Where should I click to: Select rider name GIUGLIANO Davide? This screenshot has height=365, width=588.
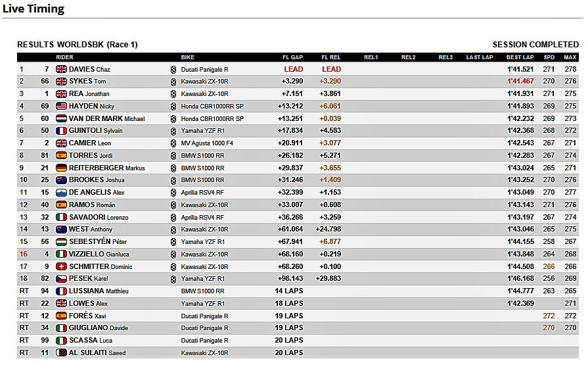coord(99,328)
